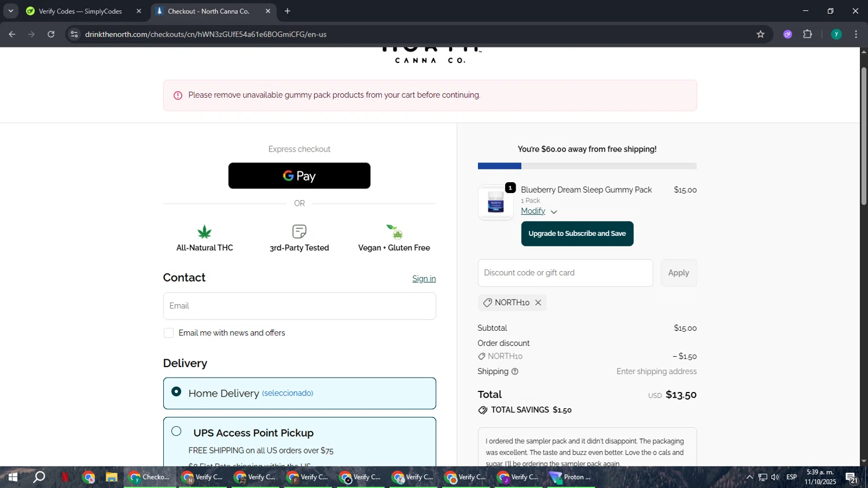Open Chrome extensions puzzle icon
This screenshot has width=868, height=488.
pyautogui.click(x=808, y=34)
